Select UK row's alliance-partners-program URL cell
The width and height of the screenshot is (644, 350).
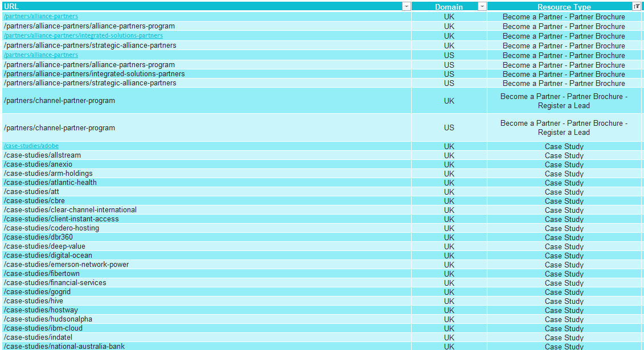tap(207, 26)
